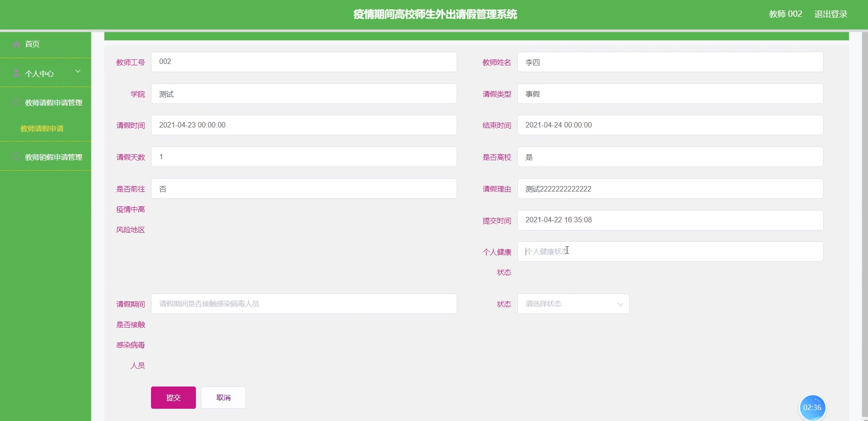Open the 请选择状态 dropdown
The height and width of the screenshot is (421, 868).
(x=573, y=304)
